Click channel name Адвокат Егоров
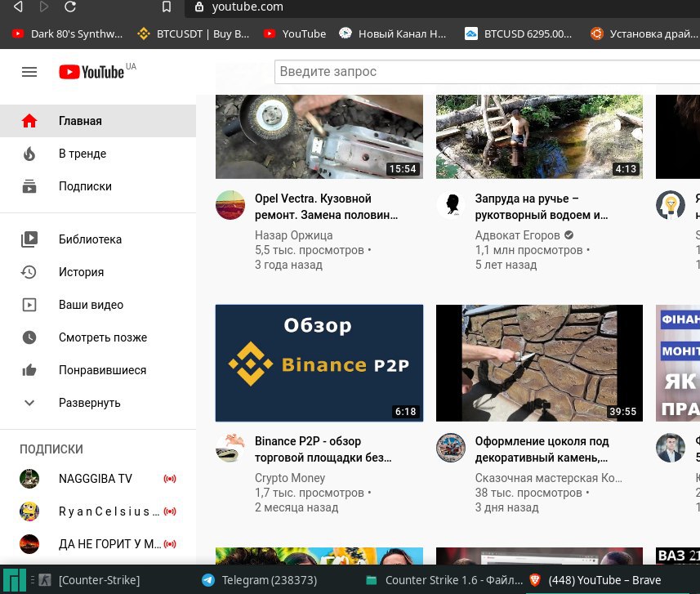The height and width of the screenshot is (594, 700). click(x=517, y=235)
